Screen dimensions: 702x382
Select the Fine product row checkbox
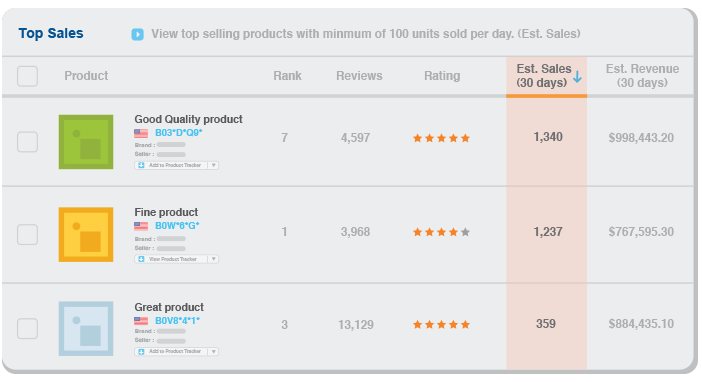(27, 235)
